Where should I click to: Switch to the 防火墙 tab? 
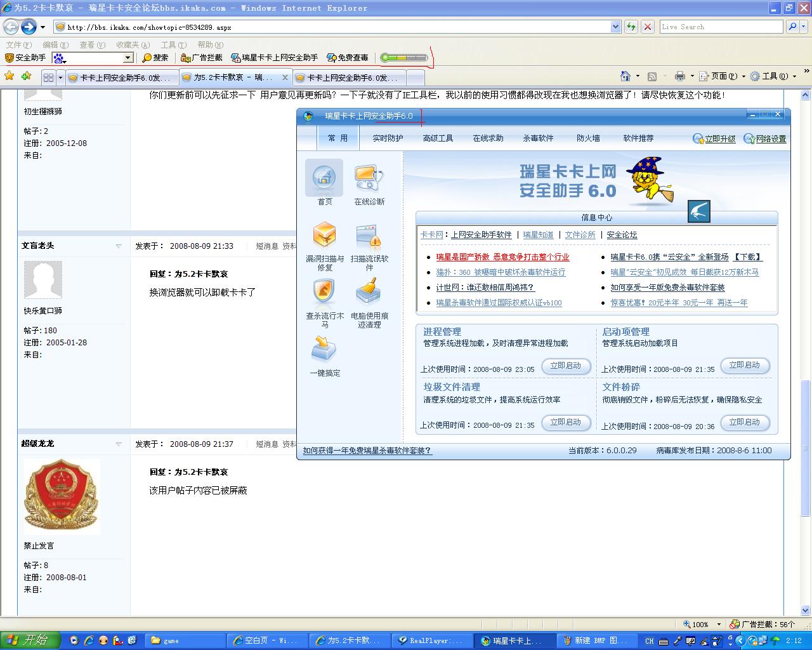point(588,138)
